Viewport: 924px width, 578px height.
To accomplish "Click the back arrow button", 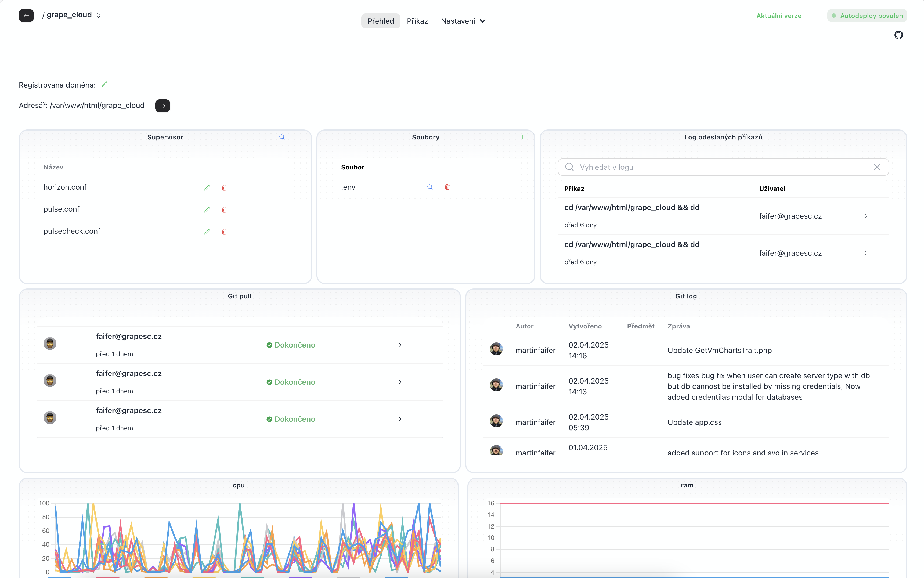I will click(26, 15).
